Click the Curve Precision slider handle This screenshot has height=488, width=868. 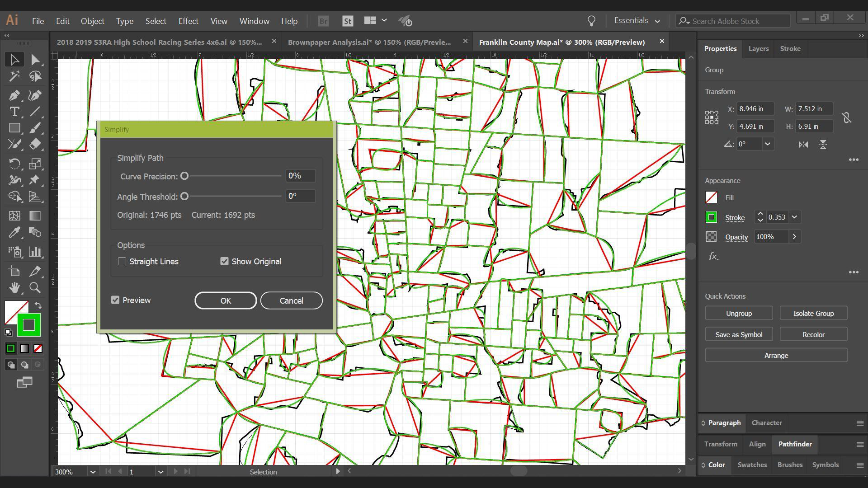tap(184, 176)
